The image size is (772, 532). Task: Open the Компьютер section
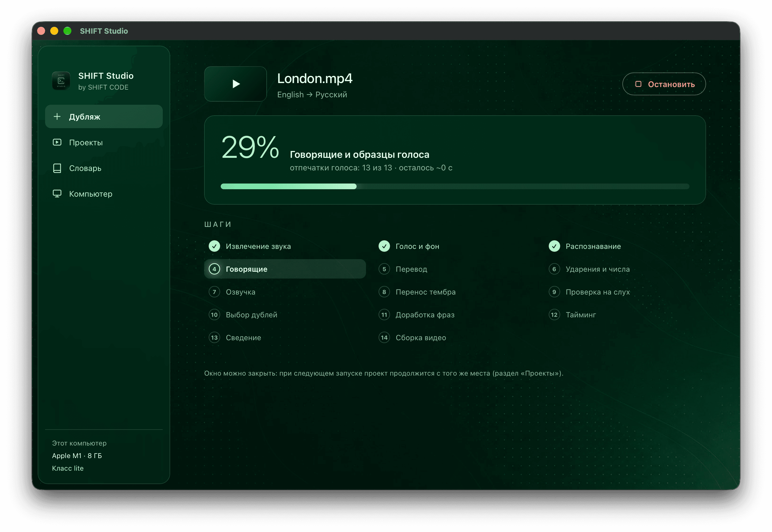[x=104, y=194]
